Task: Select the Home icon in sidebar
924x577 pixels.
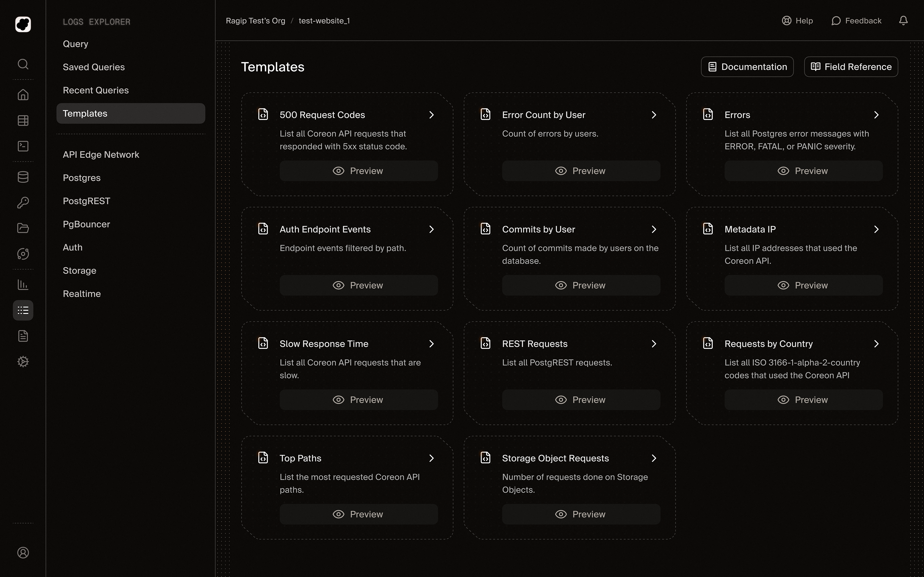Action: pyautogui.click(x=23, y=95)
